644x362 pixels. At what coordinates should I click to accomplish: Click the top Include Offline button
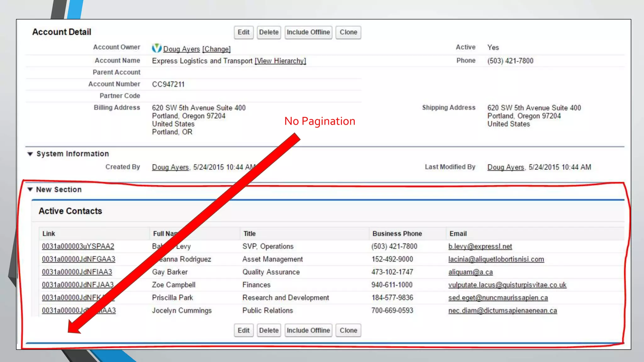(308, 32)
